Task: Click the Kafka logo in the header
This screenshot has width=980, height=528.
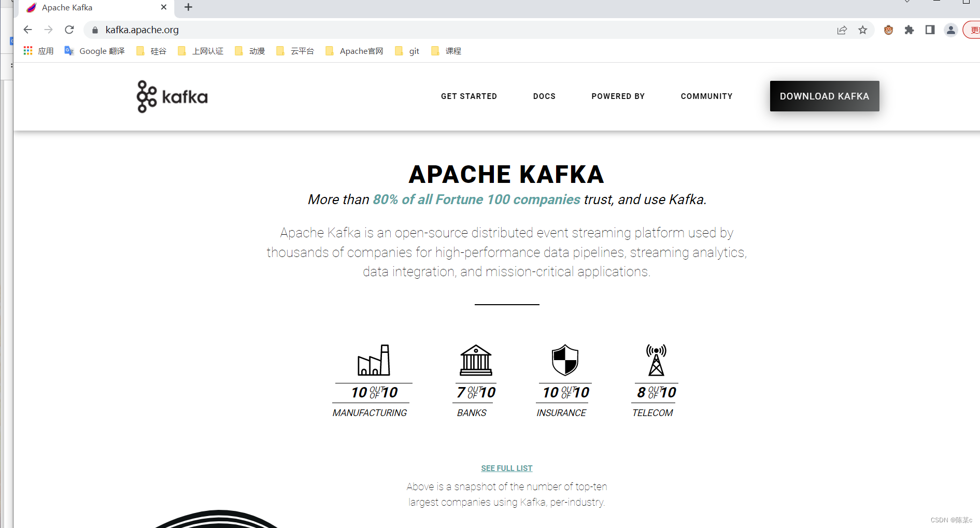Action: point(171,96)
